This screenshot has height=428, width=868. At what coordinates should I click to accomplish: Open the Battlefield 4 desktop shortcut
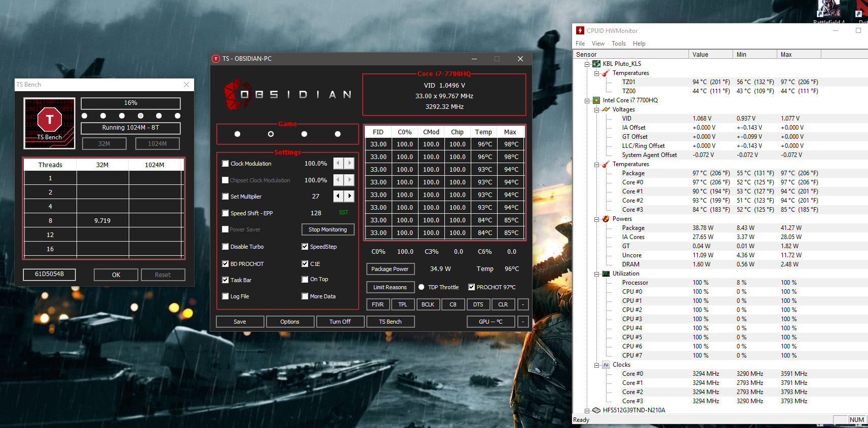pos(828,12)
